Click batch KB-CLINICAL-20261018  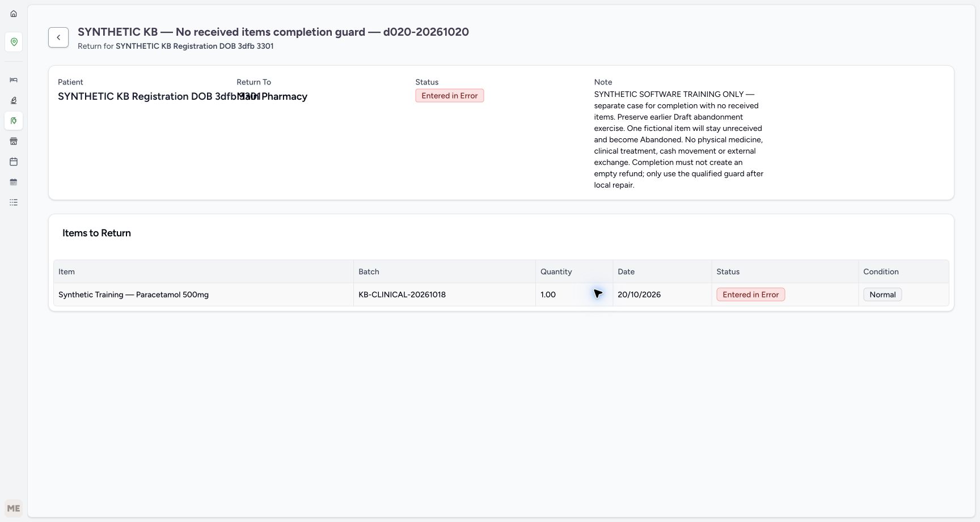402,295
